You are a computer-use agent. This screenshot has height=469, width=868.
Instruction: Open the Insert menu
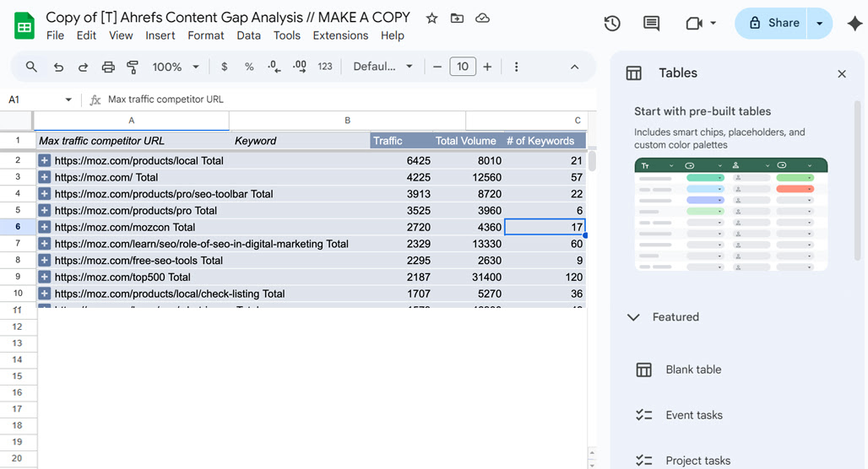(x=160, y=35)
